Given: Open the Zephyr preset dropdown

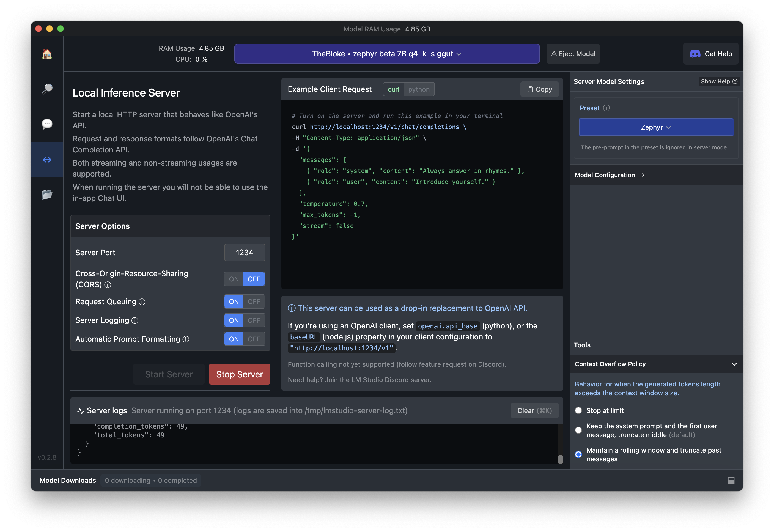Looking at the screenshot, I should pos(656,127).
